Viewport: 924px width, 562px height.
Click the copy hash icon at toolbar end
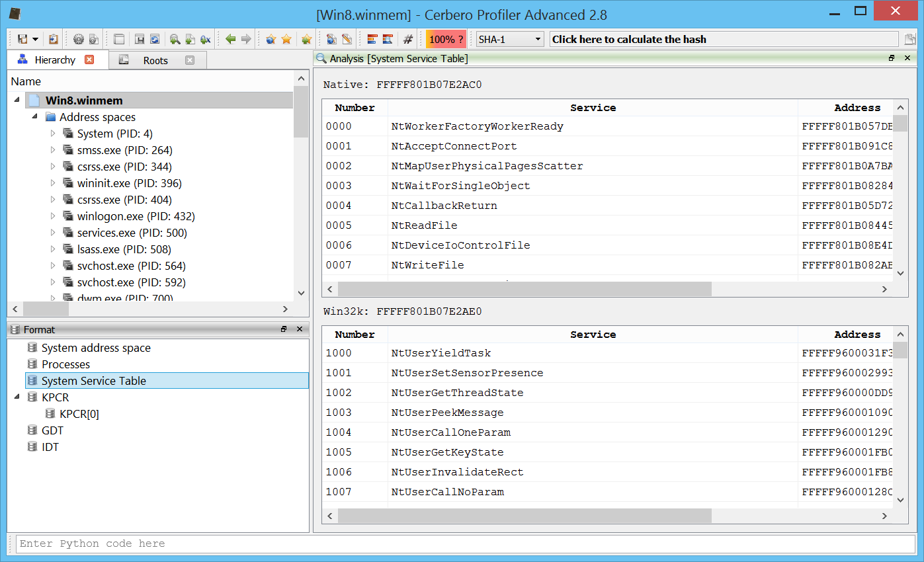[911, 40]
